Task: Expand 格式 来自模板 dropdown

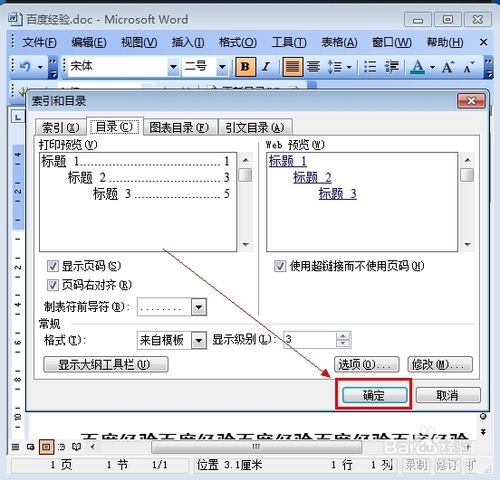Action: click(x=199, y=340)
